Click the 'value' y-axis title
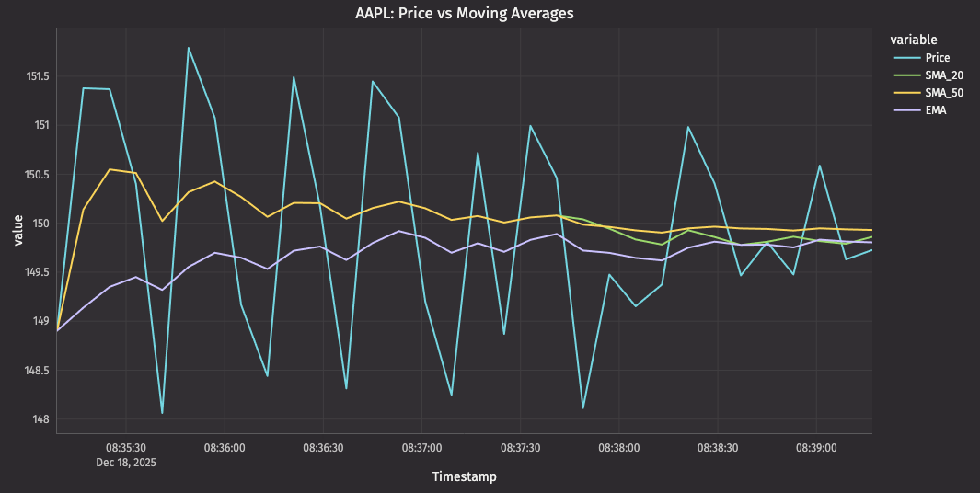This screenshot has width=980, height=493. coord(17,230)
